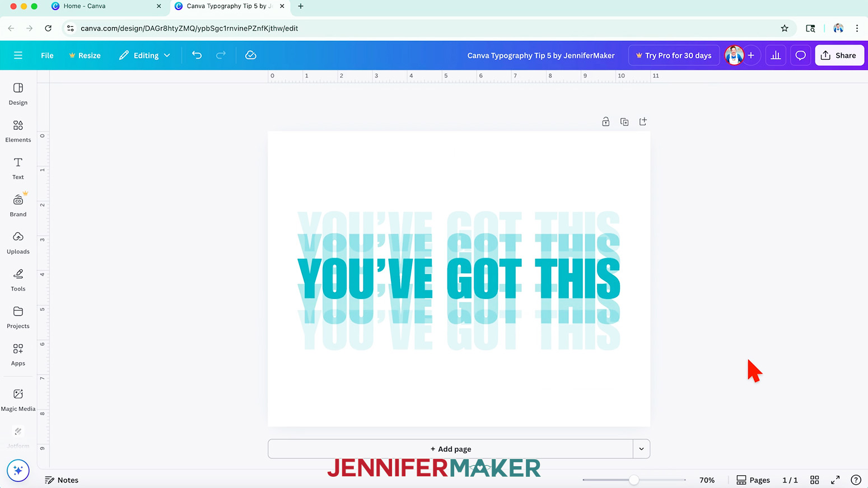The width and height of the screenshot is (868, 488).
Task: Open the Jotform app in sidebar
Action: coord(18,437)
